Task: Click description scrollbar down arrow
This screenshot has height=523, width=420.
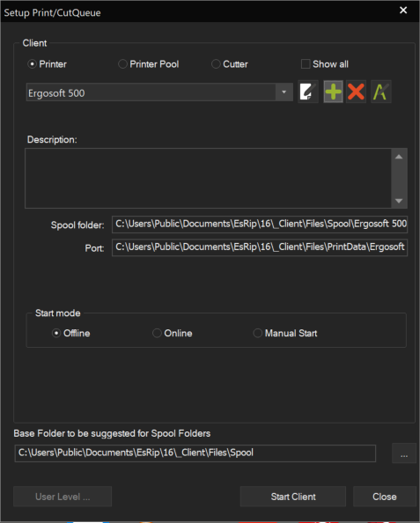Action: pyautogui.click(x=399, y=201)
